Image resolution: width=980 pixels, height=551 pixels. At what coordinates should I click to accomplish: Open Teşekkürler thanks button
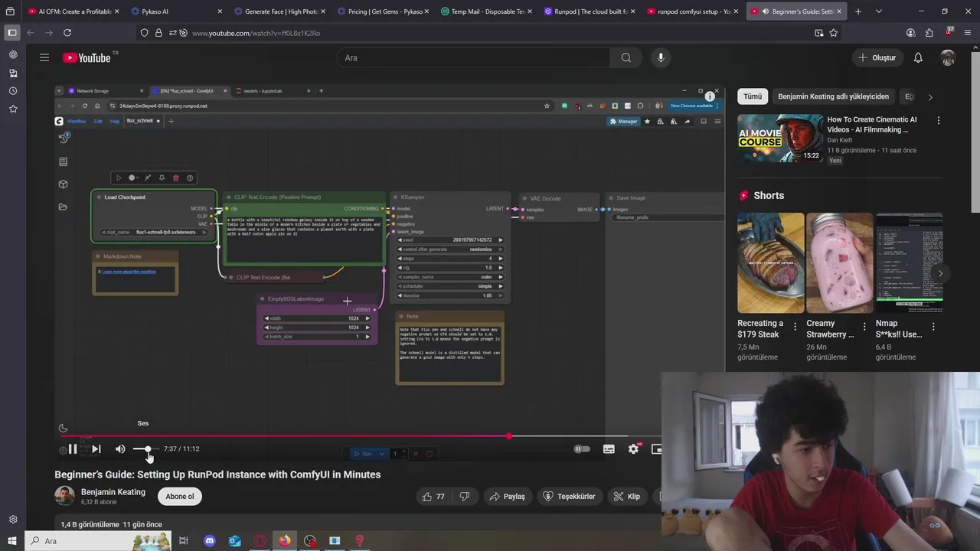pos(570,497)
